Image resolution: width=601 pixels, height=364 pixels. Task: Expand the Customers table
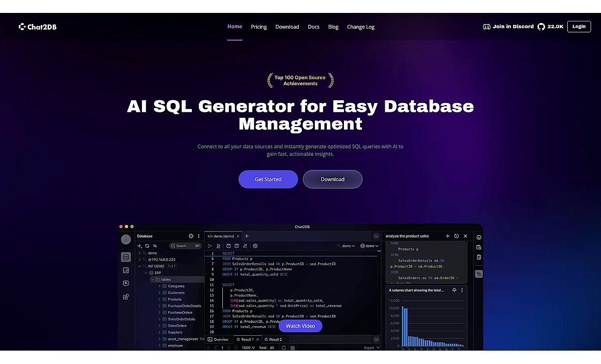(159, 292)
